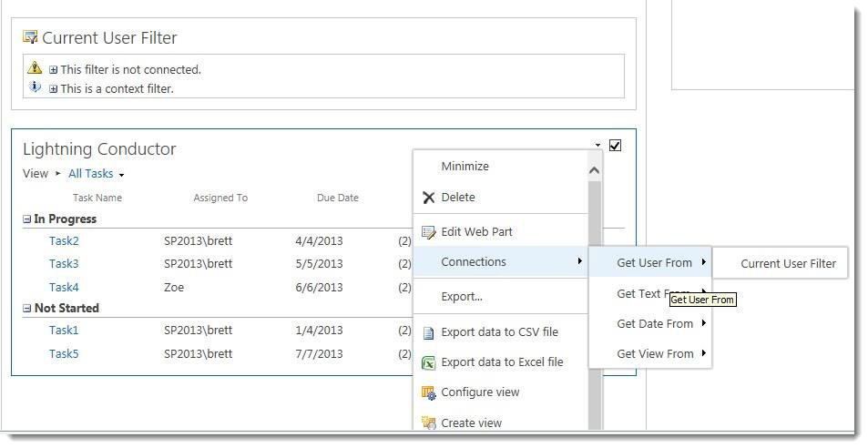Click the Create view icon
The width and height of the screenshot is (868, 448).
pos(428,423)
